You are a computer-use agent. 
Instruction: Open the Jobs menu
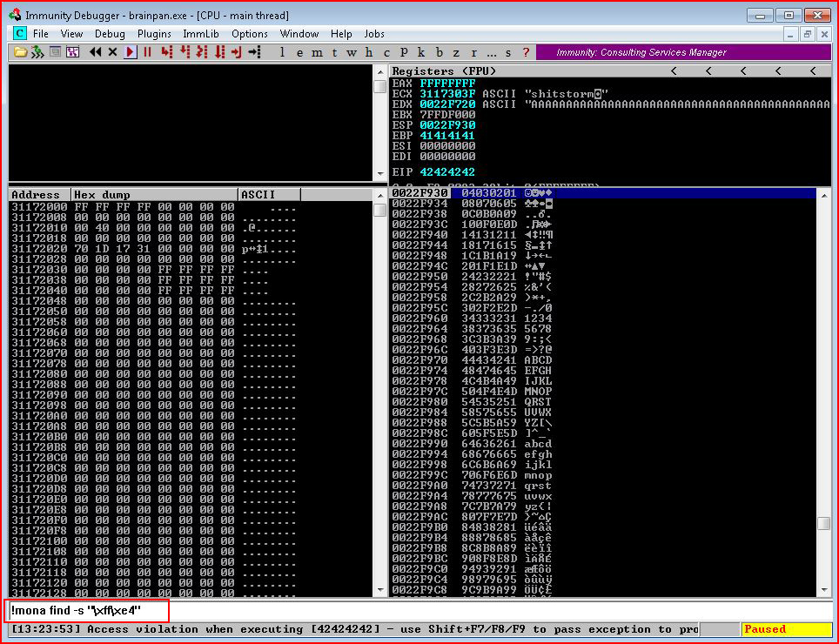click(x=374, y=34)
